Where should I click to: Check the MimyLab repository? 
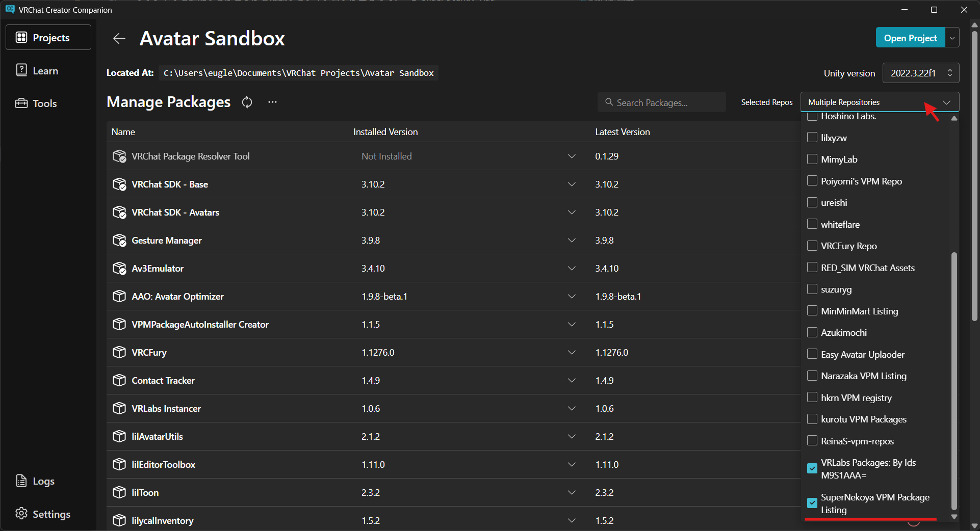pos(812,160)
